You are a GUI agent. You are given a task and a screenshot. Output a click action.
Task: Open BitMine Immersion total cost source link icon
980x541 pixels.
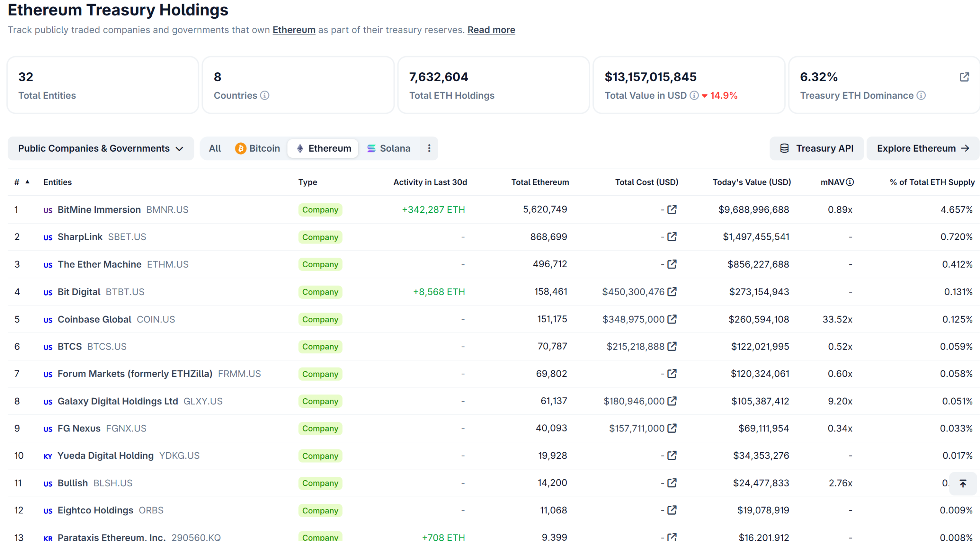click(x=672, y=209)
